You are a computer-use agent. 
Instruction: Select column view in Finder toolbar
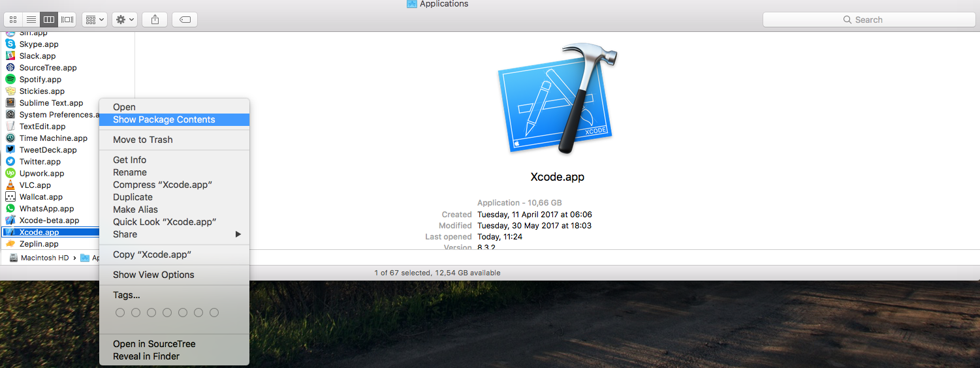pyautogui.click(x=49, y=20)
